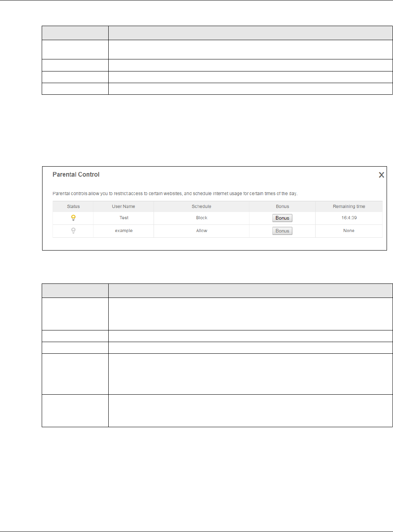
Task: Select the Bonus column header
Action: 282,206
